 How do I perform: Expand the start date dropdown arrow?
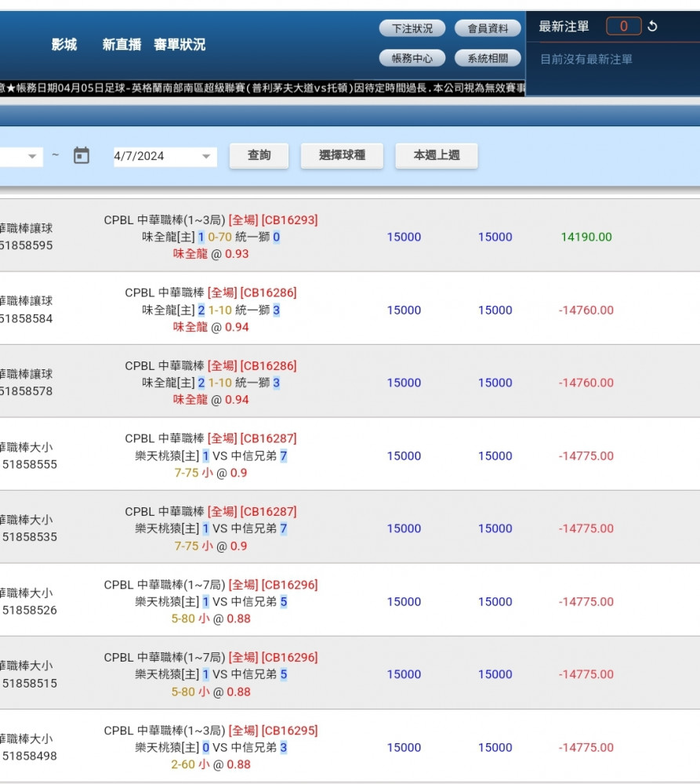click(32, 156)
